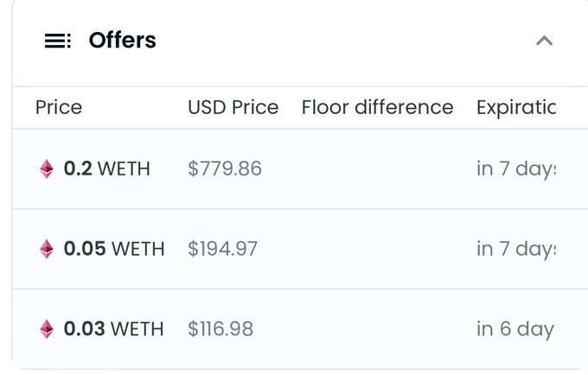588x375 pixels.
Task: Select the 0.03 WETH offer price
Action: click(x=113, y=329)
